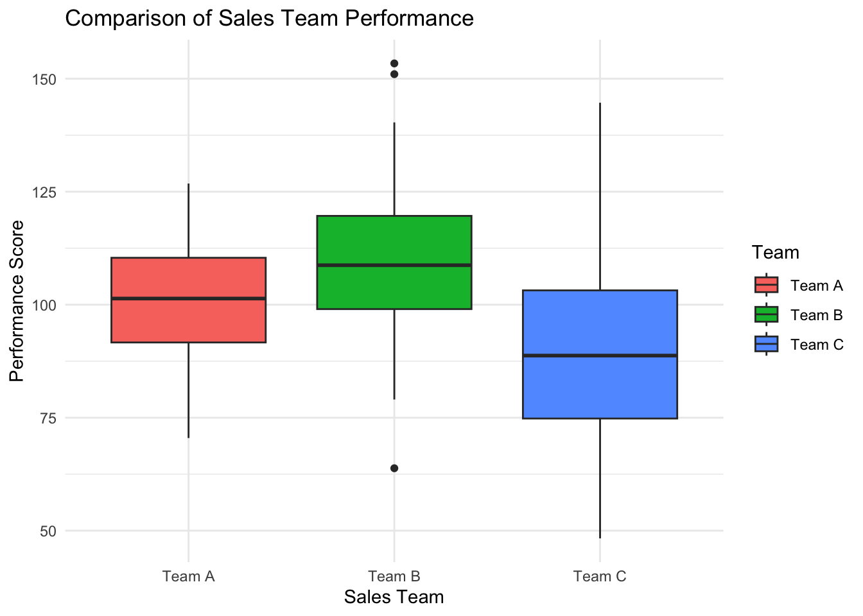Click the "Team C" x-axis tick label
The image size is (863, 616).
(600, 576)
